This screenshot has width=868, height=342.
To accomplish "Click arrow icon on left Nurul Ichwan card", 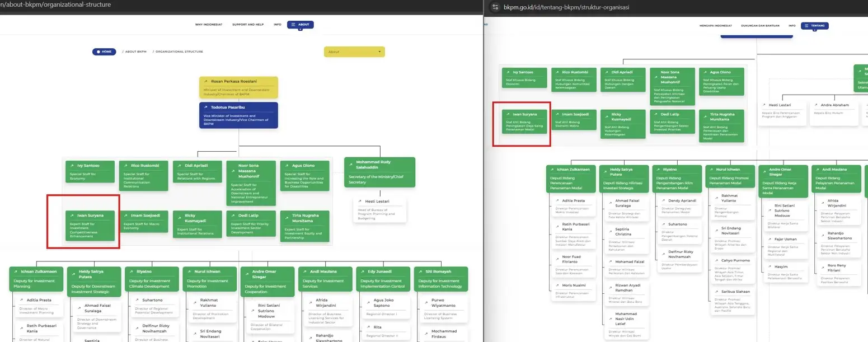I will (189, 271).
